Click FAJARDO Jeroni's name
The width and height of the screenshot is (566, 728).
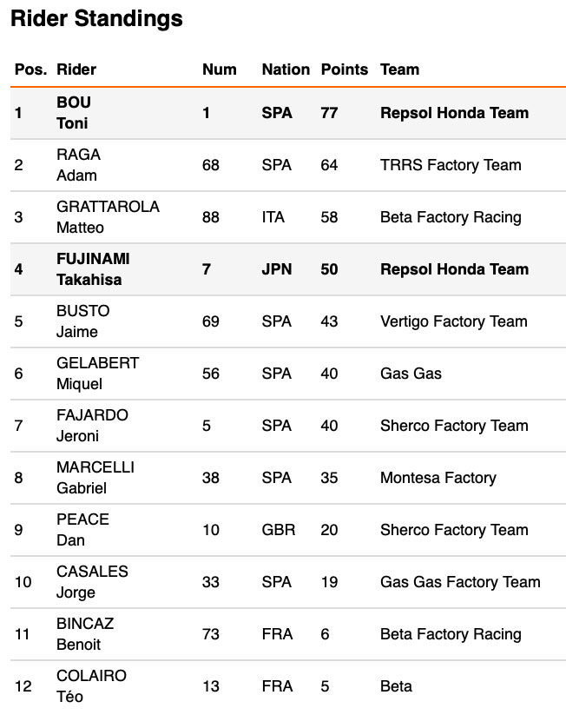point(92,426)
